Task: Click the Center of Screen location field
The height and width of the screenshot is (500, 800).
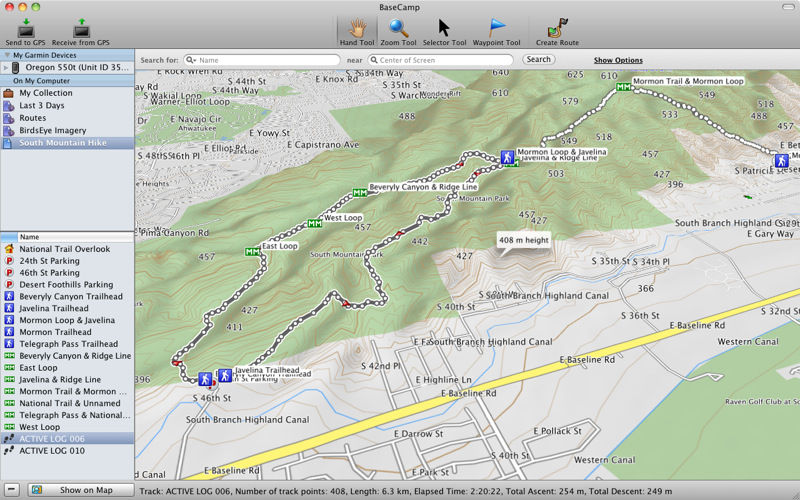Action: pyautogui.click(x=440, y=60)
